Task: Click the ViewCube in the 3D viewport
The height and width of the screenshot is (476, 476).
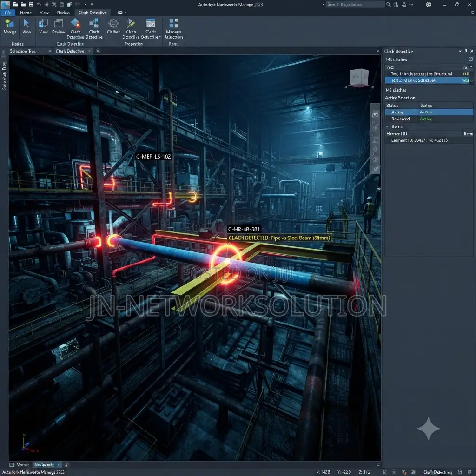Action: point(359,78)
